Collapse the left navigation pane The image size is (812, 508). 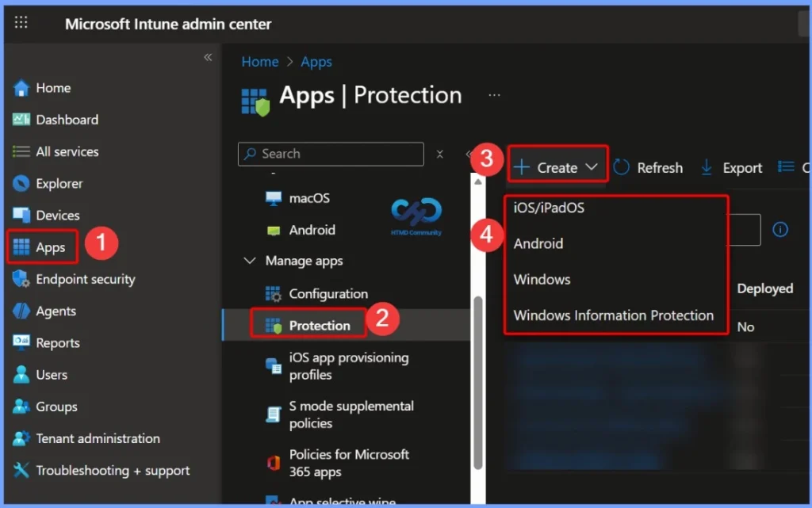(208, 57)
